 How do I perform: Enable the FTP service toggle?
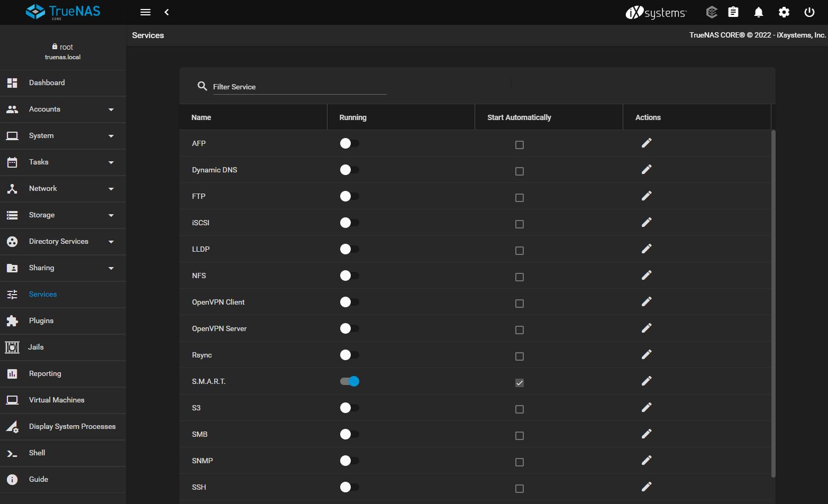(350, 196)
